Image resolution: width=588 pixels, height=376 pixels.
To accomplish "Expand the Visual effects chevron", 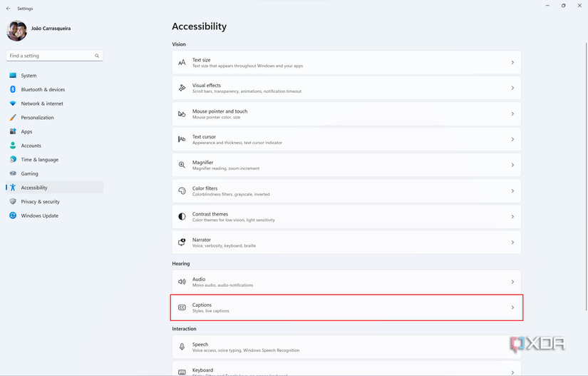I will tap(512, 88).
